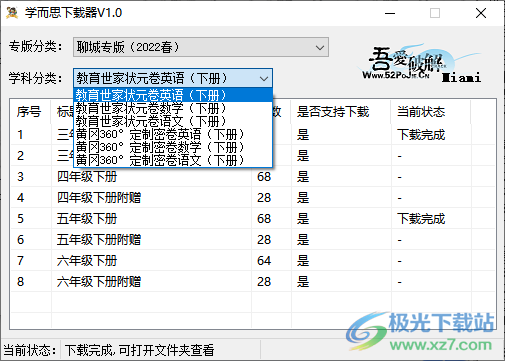Select row 五年级下册附赠
The height and width of the screenshot is (361, 505).
[253, 240]
